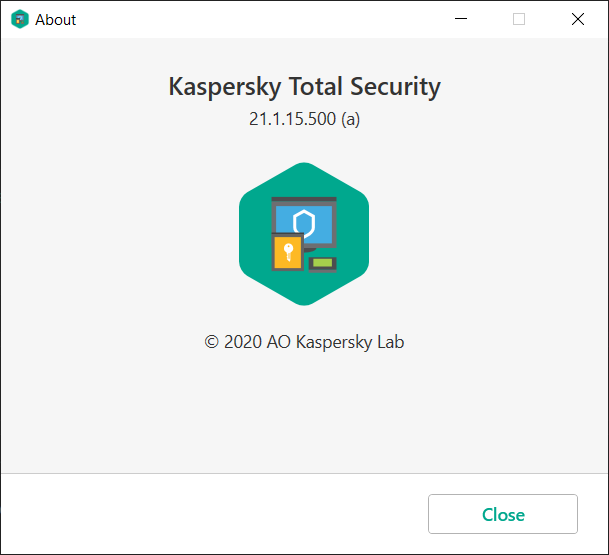
Task: Click the Kaspersky icon in the title bar
Action: pyautogui.click(x=20, y=19)
